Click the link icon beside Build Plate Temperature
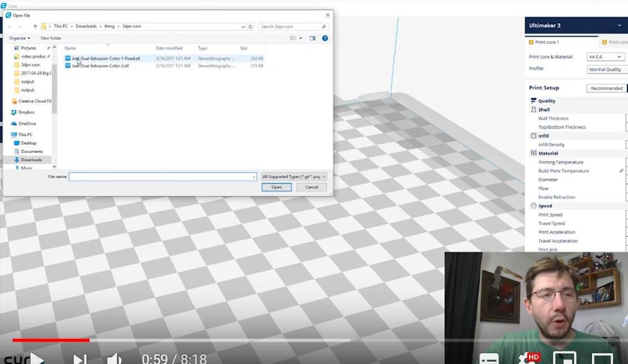 [622, 171]
